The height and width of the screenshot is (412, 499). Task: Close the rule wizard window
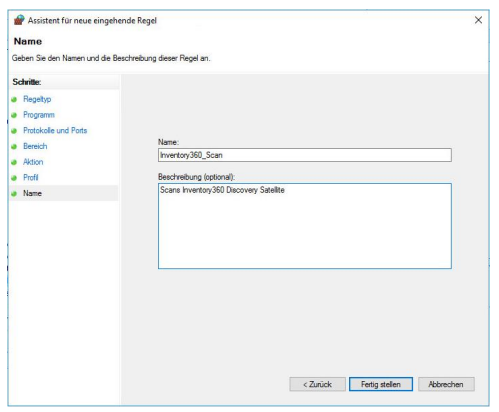478,20
